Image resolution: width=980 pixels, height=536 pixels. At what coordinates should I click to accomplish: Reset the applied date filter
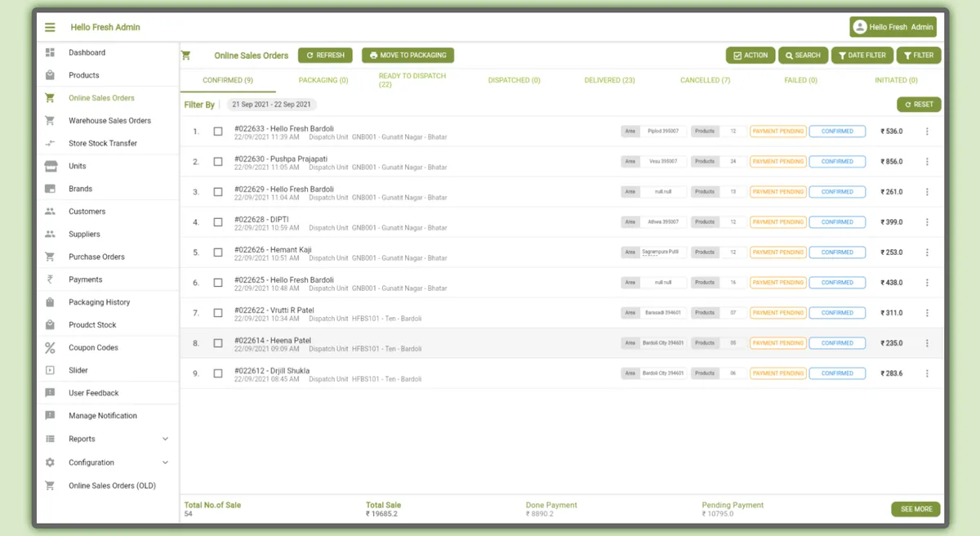click(x=919, y=105)
